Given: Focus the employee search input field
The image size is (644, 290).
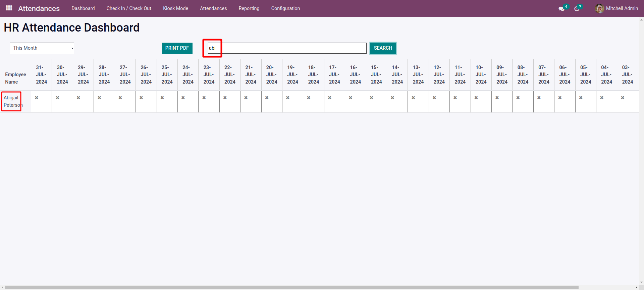Looking at the screenshot, I should pos(287,48).
